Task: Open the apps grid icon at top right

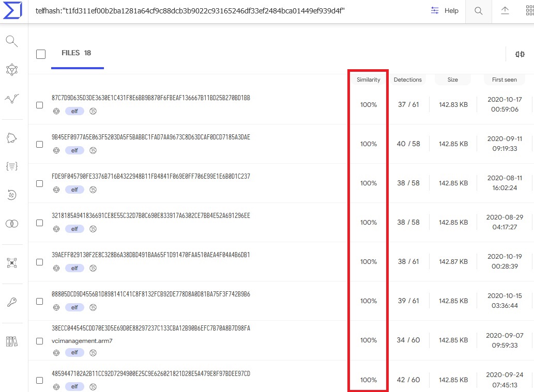Action: (529, 11)
